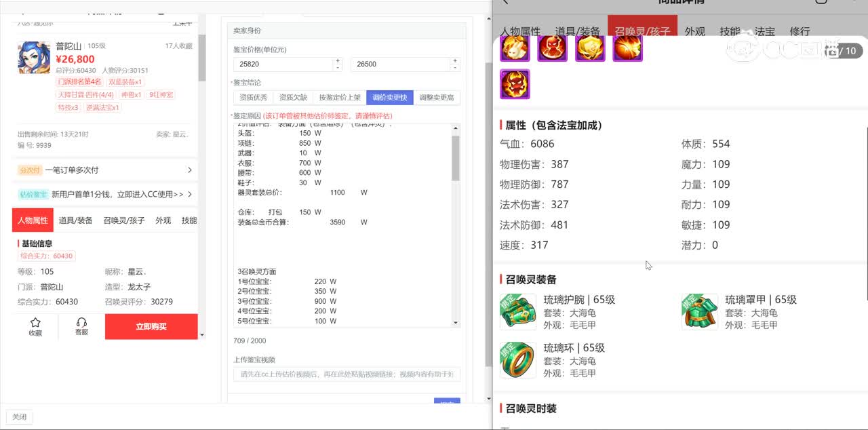The height and width of the screenshot is (430, 868).
Task: Click the 立即购买 buy button
Action: (151, 326)
